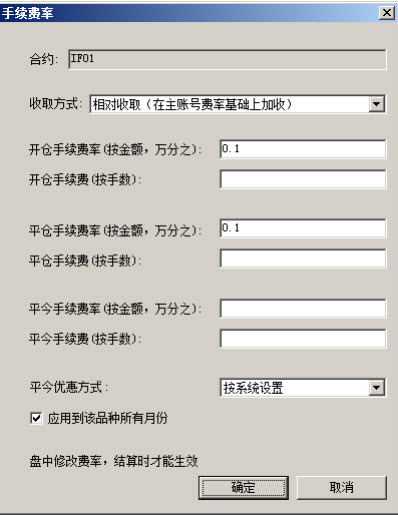Click the 手续费率 title bar
The width and height of the screenshot is (398, 516).
point(189,13)
